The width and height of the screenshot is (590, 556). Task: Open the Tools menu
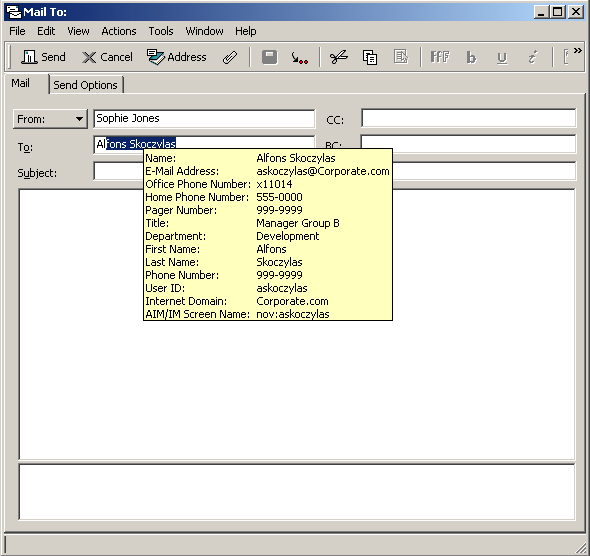point(161,31)
